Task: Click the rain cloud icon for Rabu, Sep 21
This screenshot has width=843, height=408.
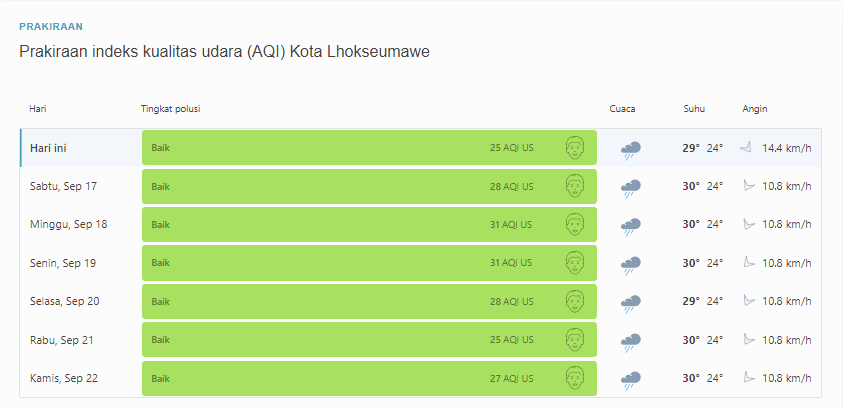Action: 631,342
